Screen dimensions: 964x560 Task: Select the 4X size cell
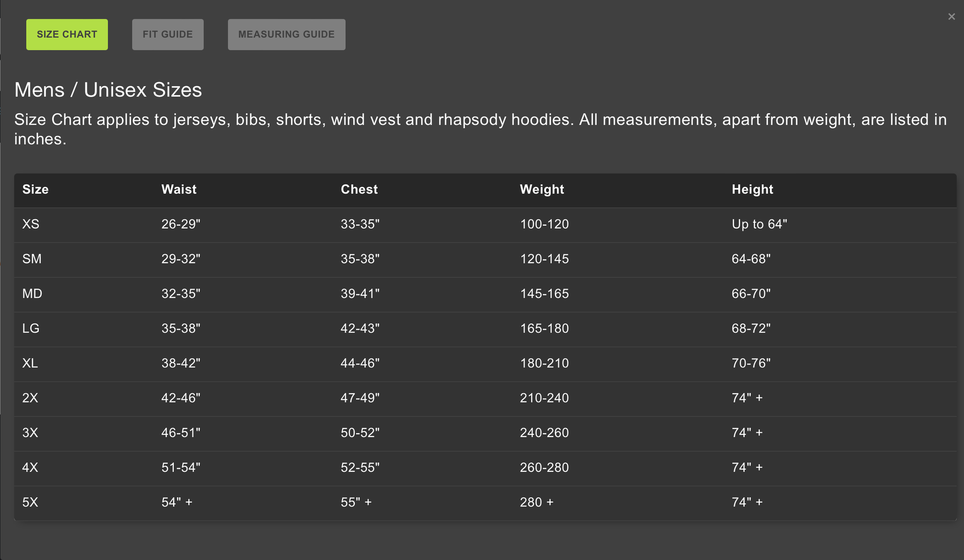point(30,468)
